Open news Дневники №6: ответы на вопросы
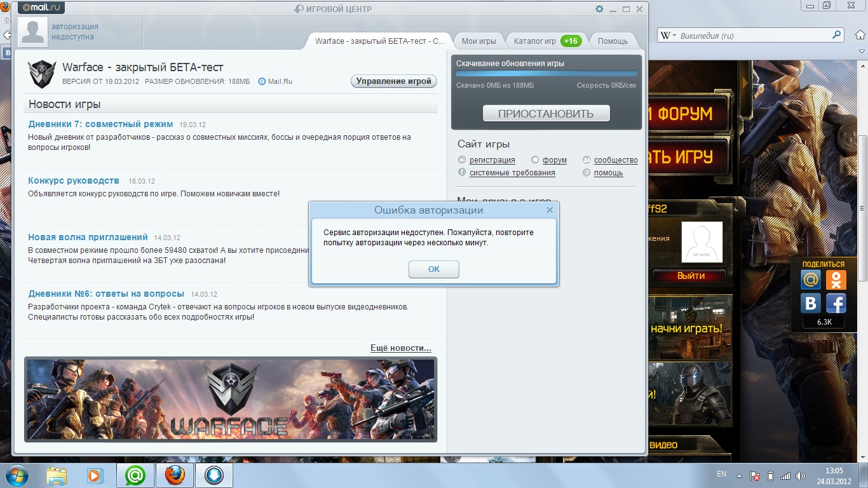Screen dimensions: 868x488 point(106,294)
